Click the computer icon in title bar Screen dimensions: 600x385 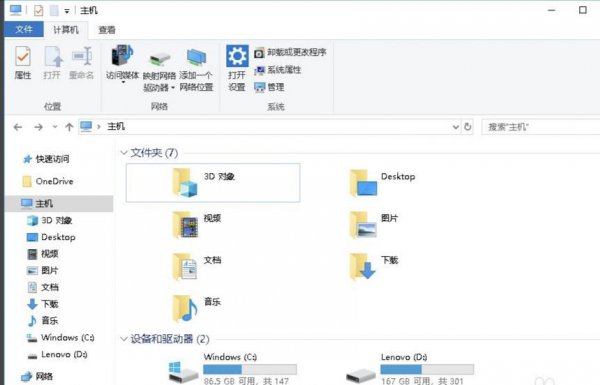(15, 10)
